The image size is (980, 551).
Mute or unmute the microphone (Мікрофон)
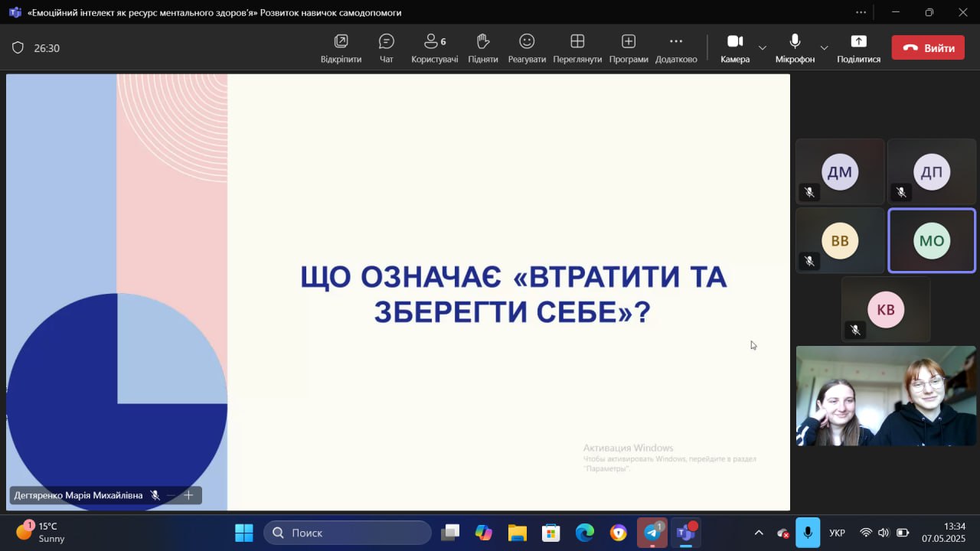pos(795,47)
